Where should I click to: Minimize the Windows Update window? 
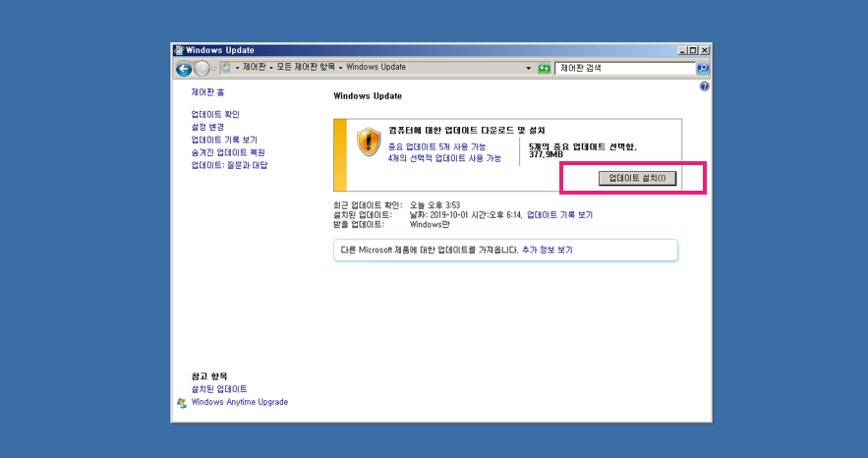coord(682,50)
